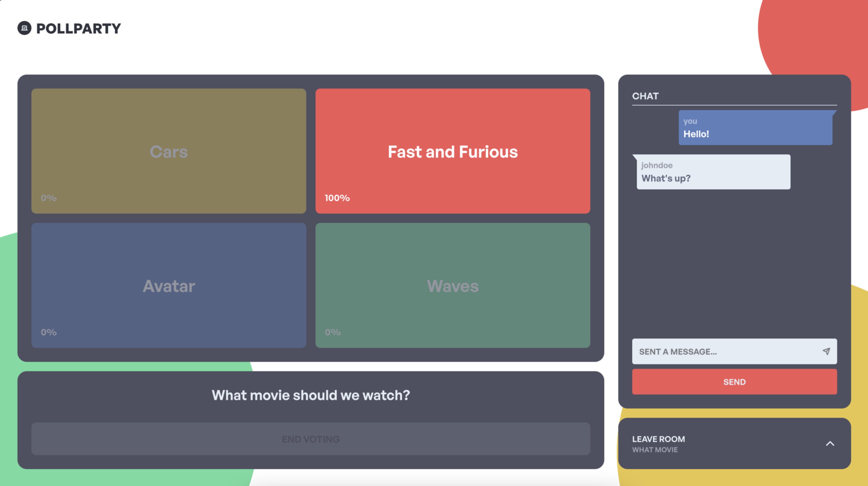Click your own Hello! chat bubble

click(755, 128)
